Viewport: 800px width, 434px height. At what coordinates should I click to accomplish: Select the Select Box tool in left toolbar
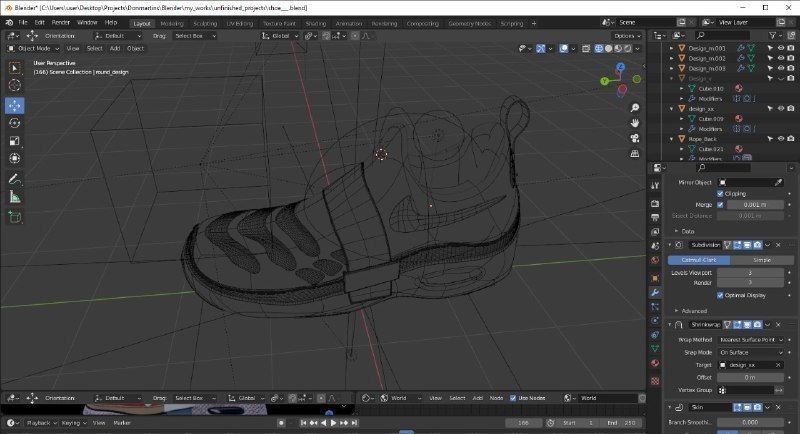click(x=15, y=68)
